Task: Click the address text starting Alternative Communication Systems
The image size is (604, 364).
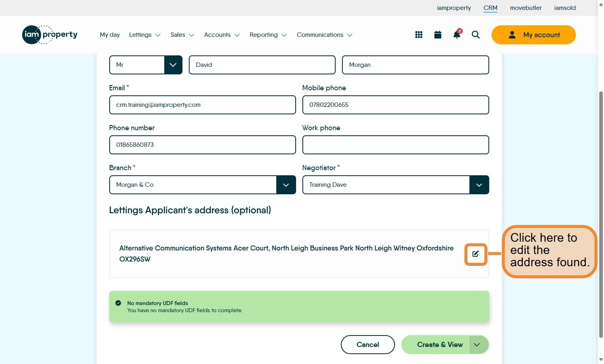Action: tap(287, 254)
